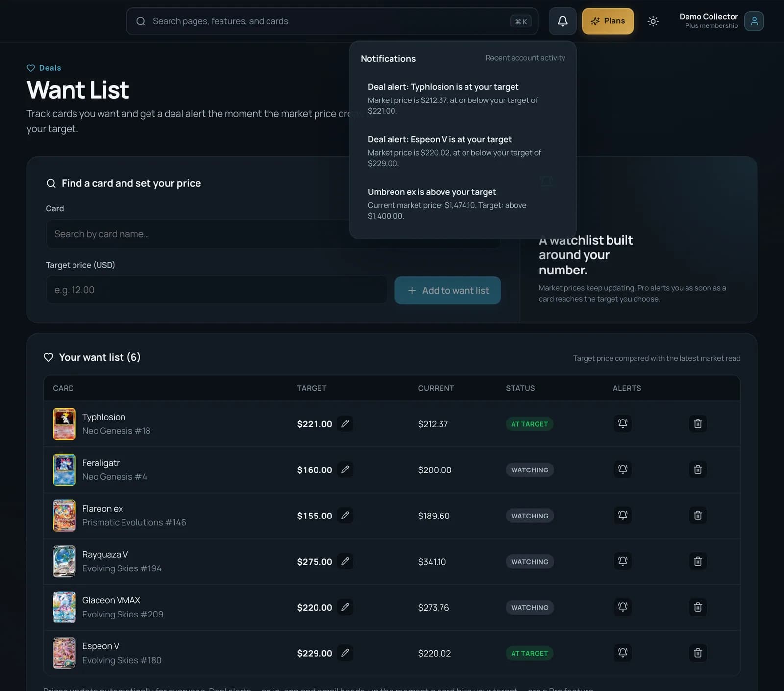Click the STATUS column header
784x691 pixels.
tap(520, 388)
